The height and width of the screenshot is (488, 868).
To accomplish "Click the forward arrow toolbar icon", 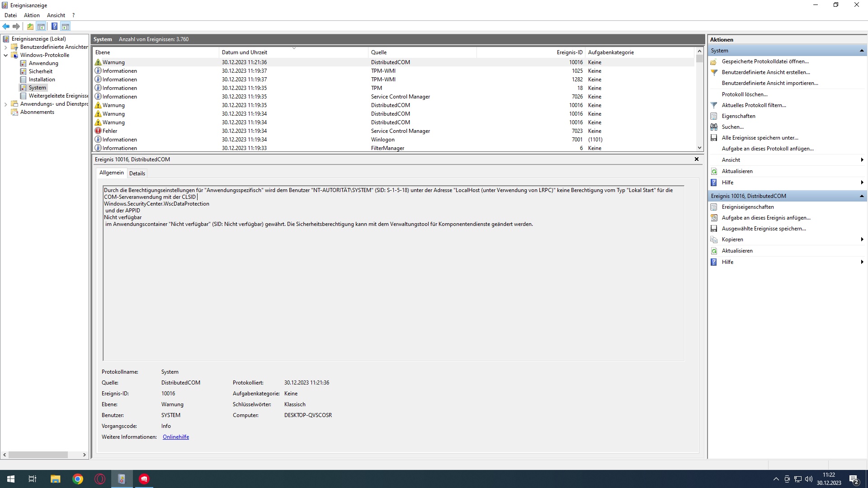I will click(16, 26).
